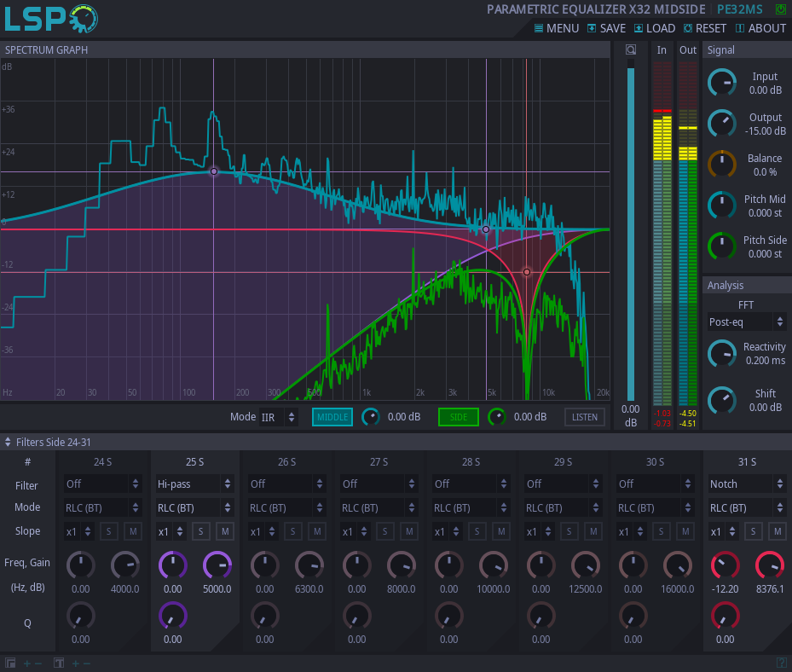Change the 31 S slope x1 stepper
This screenshot has height=672, width=792.
click(x=724, y=531)
